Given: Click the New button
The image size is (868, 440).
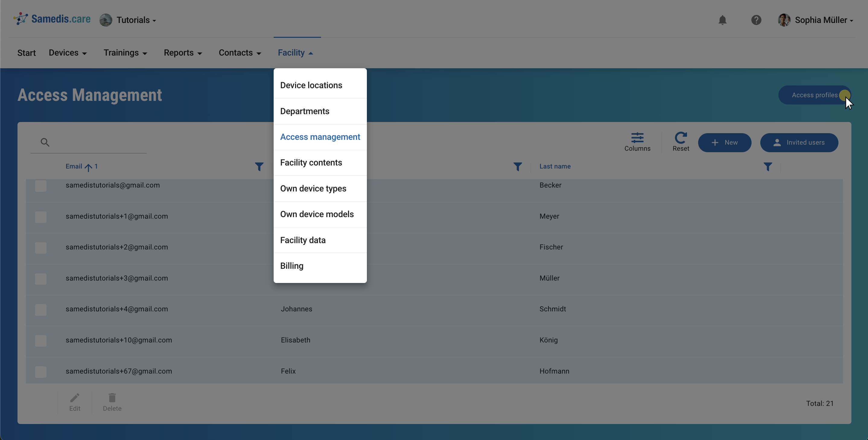Looking at the screenshot, I should [x=725, y=142].
